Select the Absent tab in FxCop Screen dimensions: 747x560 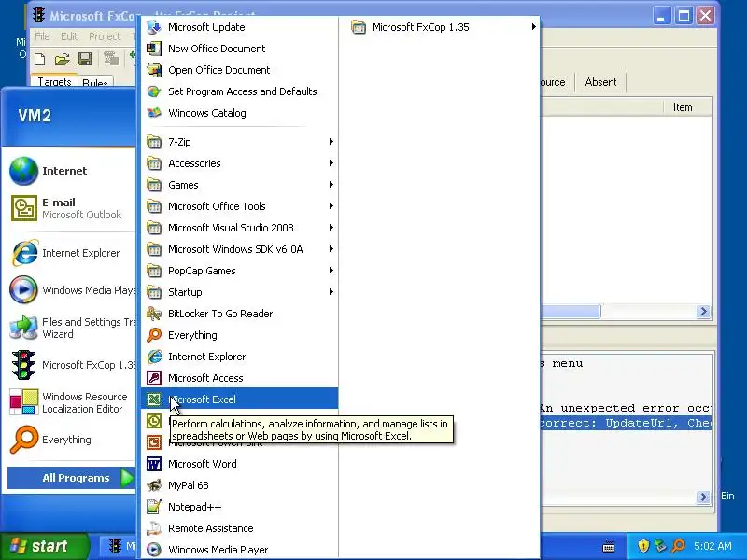point(600,82)
